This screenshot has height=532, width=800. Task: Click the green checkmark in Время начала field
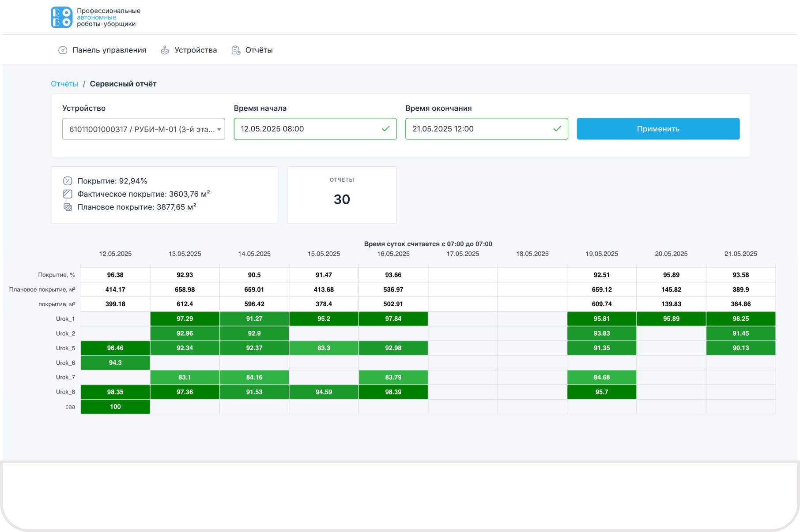coord(385,129)
